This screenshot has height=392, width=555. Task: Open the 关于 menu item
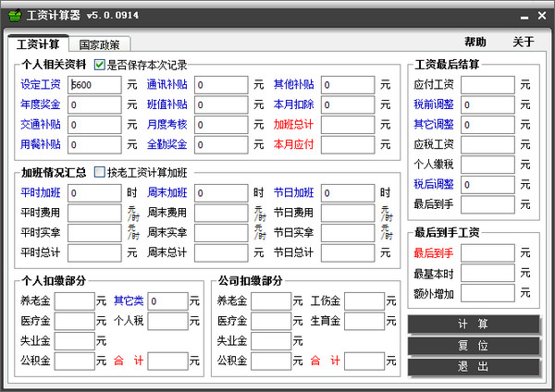[524, 43]
